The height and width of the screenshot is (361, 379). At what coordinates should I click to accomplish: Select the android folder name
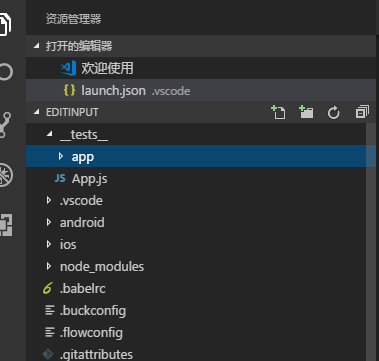[x=82, y=222]
